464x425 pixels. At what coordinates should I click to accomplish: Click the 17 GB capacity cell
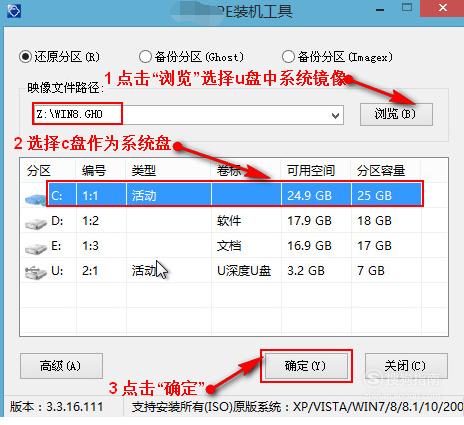[x=374, y=246]
